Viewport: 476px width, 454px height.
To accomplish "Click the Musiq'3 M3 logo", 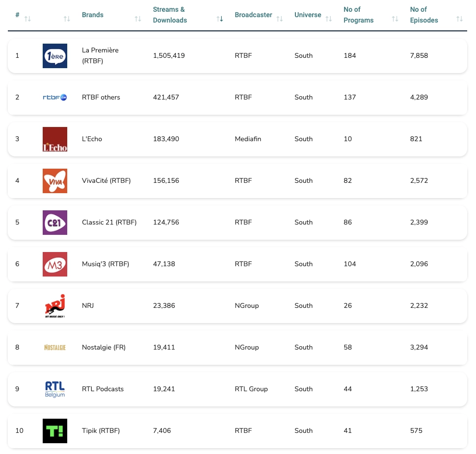I will point(54,264).
